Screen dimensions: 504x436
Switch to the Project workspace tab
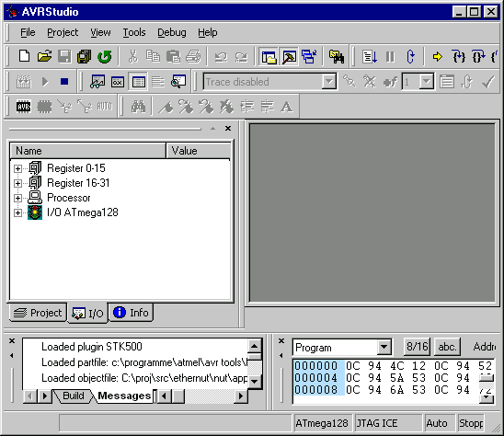[38, 313]
